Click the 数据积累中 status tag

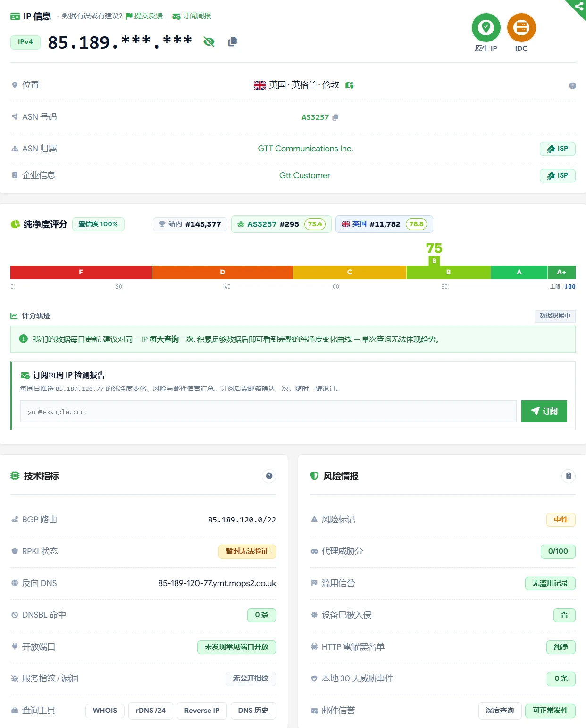point(555,316)
